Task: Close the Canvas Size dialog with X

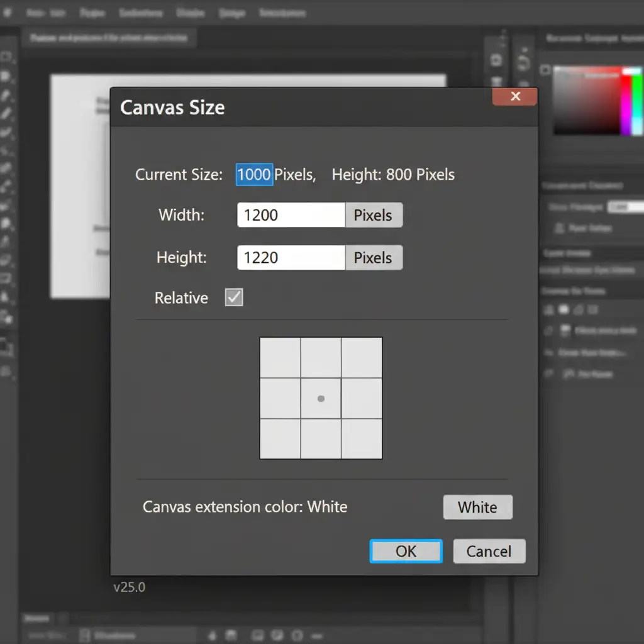Action: [x=515, y=96]
